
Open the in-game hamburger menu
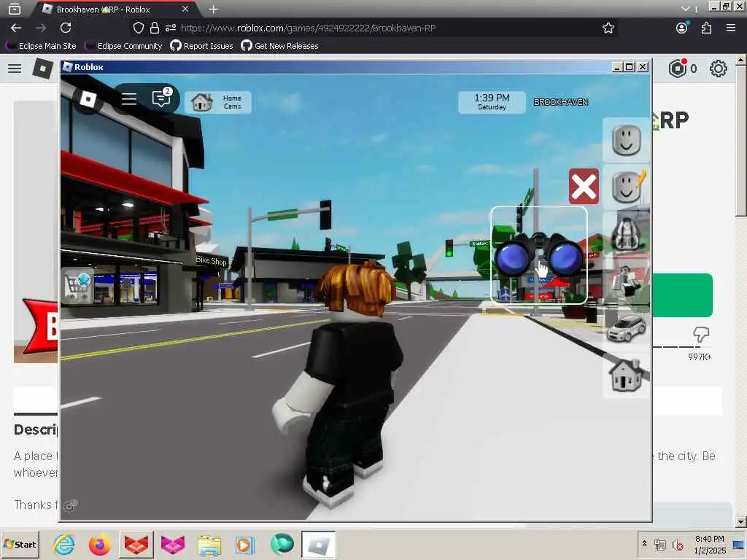click(128, 99)
